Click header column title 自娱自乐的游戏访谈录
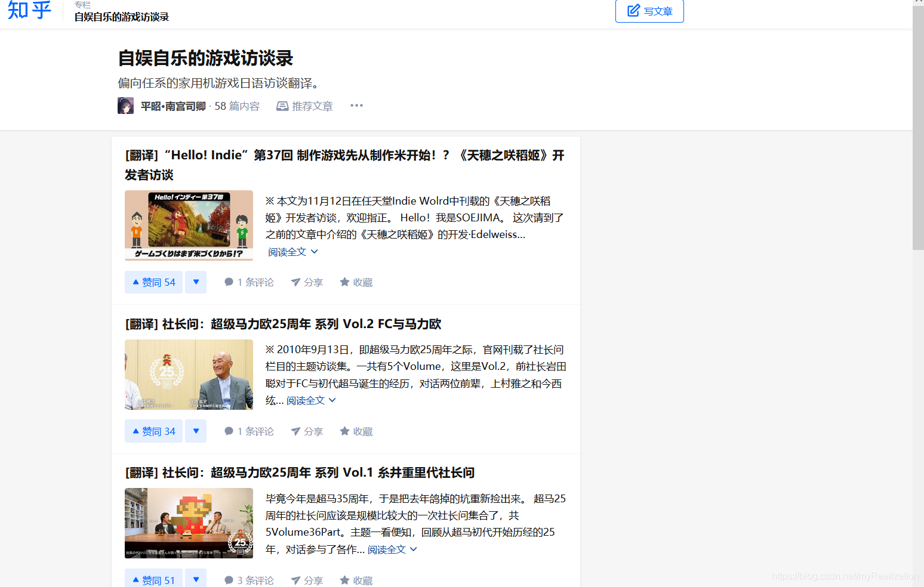Viewport: 924px width, 587px height. tap(121, 17)
